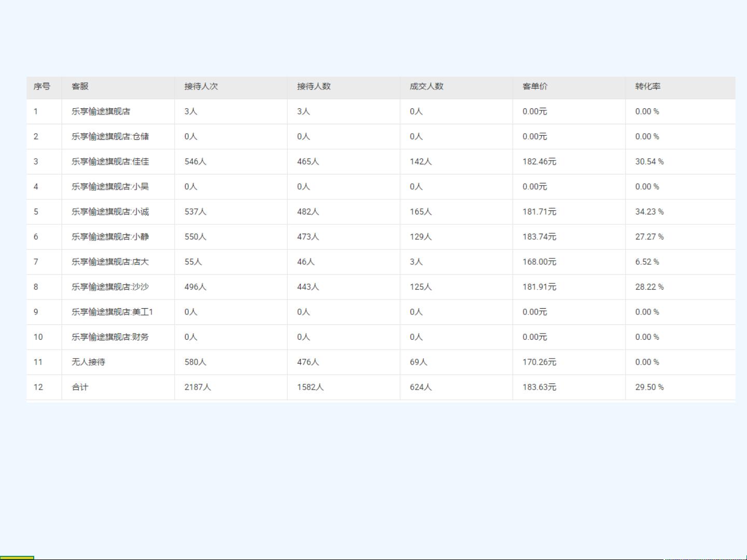Image resolution: width=747 pixels, height=560 pixels.
Task: Click the 183.74元 average price
Action: coord(539,237)
